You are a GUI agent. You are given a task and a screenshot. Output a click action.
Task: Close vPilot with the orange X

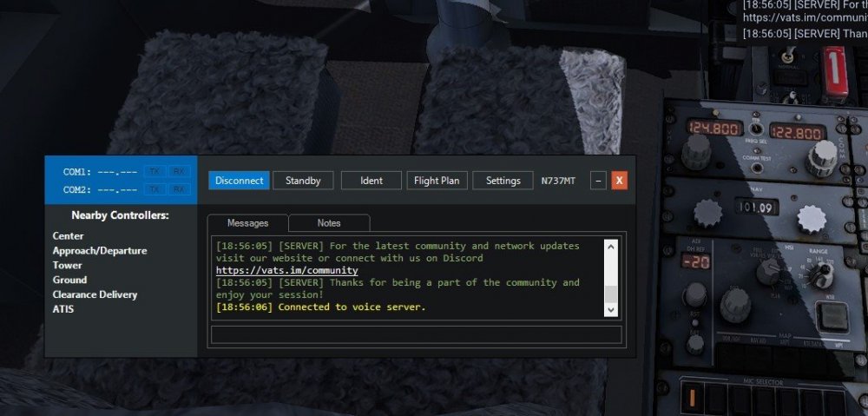(x=620, y=181)
